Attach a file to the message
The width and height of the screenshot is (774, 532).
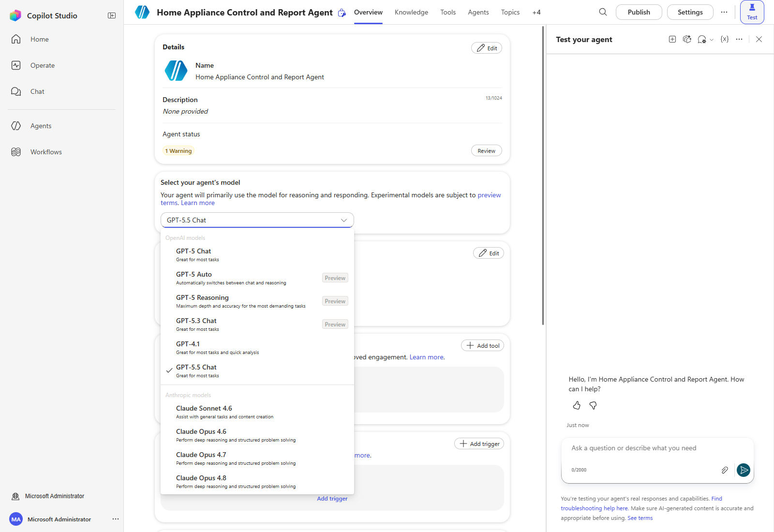(725, 470)
